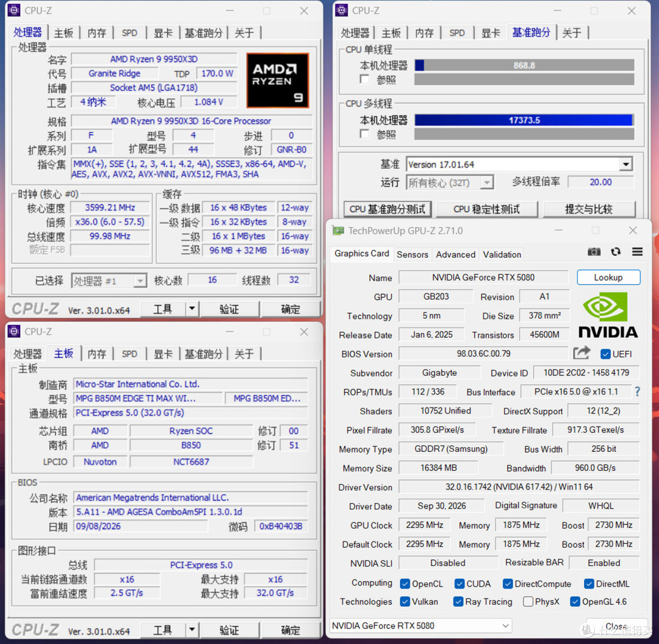Click the GPU-Z refresh icon
The image size is (659, 644).
[x=616, y=251]
